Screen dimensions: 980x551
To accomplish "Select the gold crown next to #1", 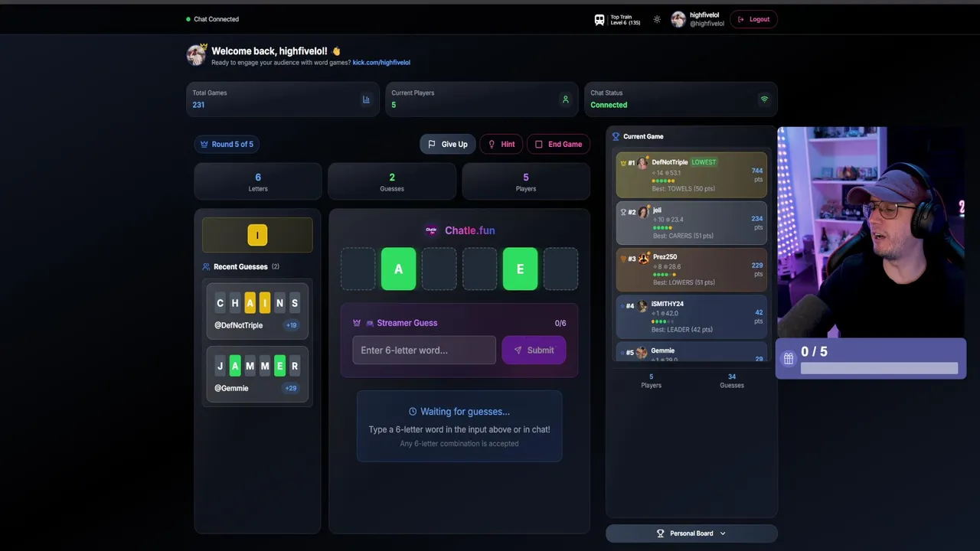I will click(x=623, y=163).
